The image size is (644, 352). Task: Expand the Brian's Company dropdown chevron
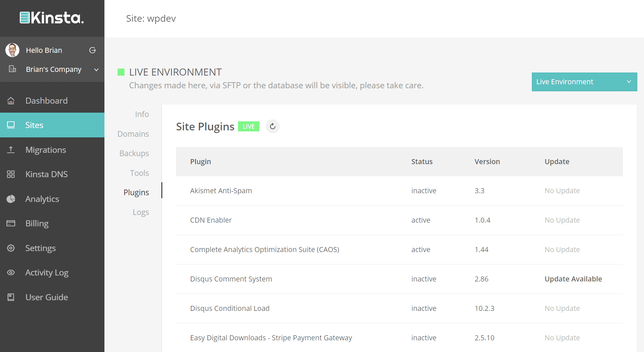point(96,70)
